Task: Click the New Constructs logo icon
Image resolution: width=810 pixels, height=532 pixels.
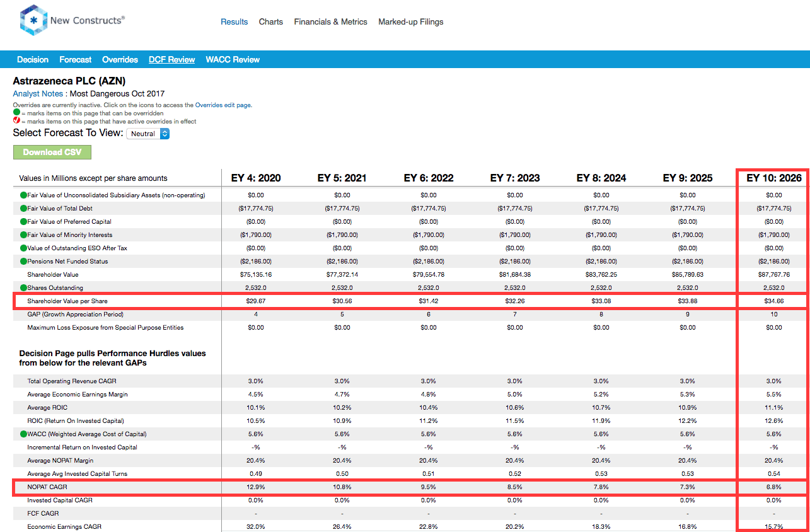Action: pos(33,21)
